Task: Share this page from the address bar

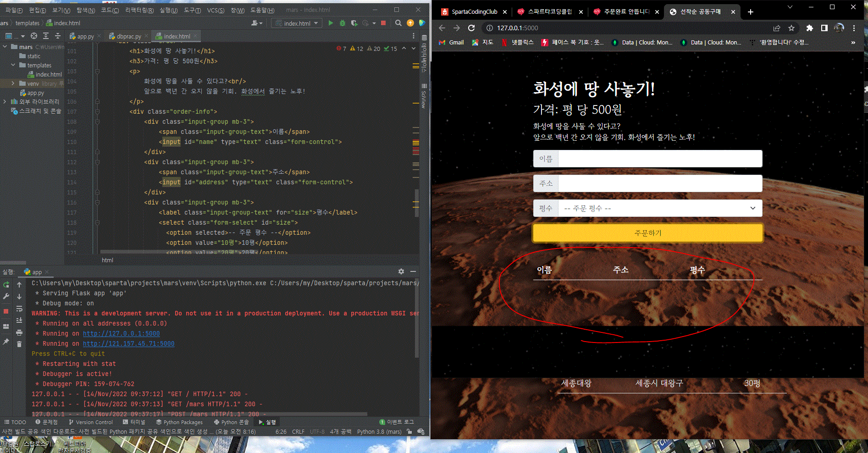Action: click(x=777, y=28)
